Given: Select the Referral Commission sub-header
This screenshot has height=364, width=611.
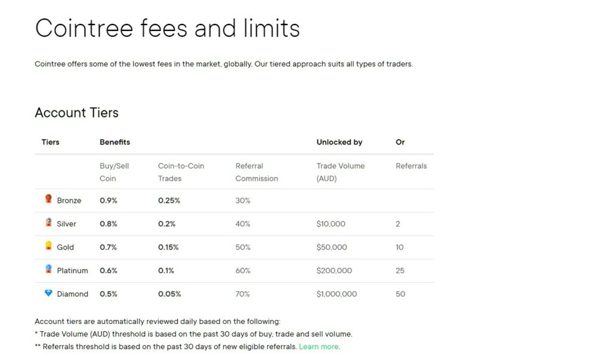Looking at the screenshot, I should coord(257,172).
